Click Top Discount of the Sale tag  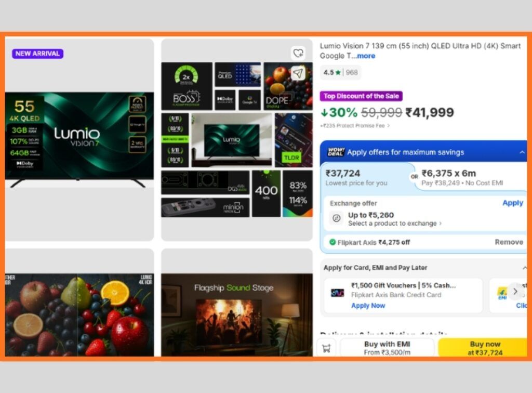point(361,96)
